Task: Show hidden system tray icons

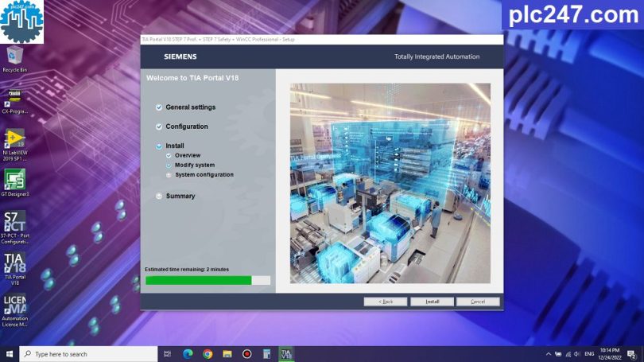Action: 549,354
